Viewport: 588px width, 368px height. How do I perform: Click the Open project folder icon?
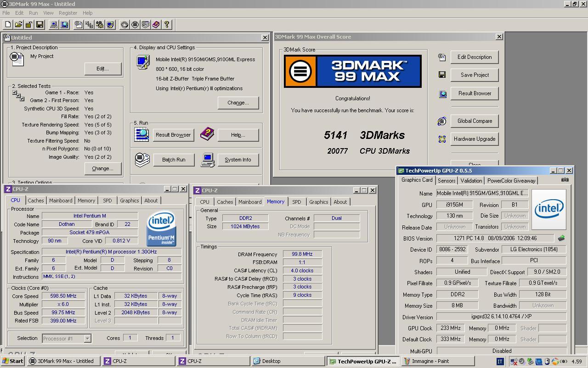click(18, 24)
